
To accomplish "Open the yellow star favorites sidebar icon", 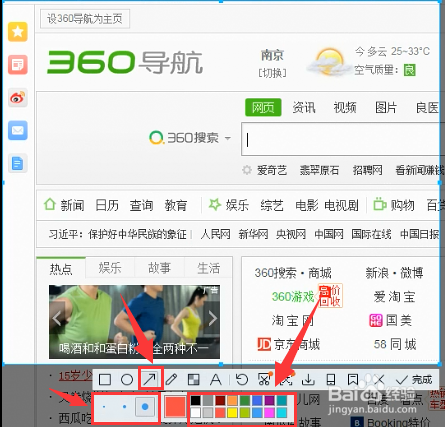I will (x=18, y=32).
